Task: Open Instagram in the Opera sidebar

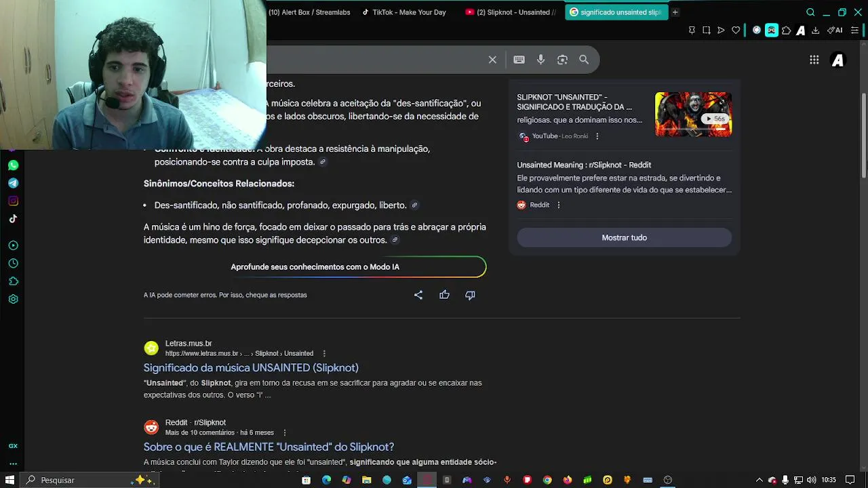Action: pyautogui.click(x=13, y=201)
